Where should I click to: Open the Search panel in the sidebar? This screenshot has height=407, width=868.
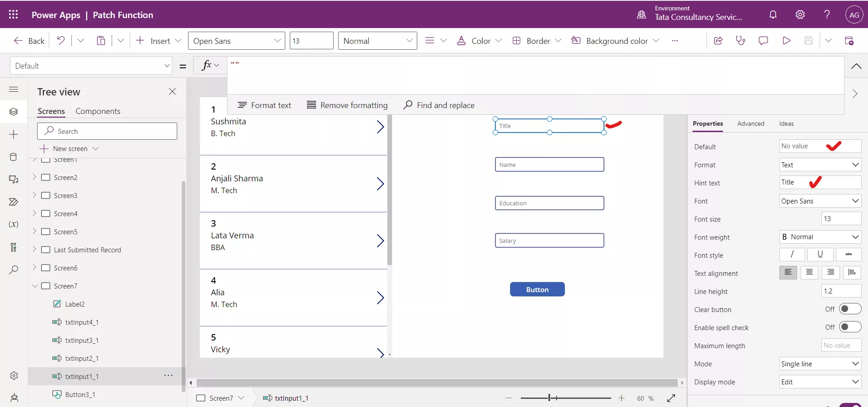[14, 270]
